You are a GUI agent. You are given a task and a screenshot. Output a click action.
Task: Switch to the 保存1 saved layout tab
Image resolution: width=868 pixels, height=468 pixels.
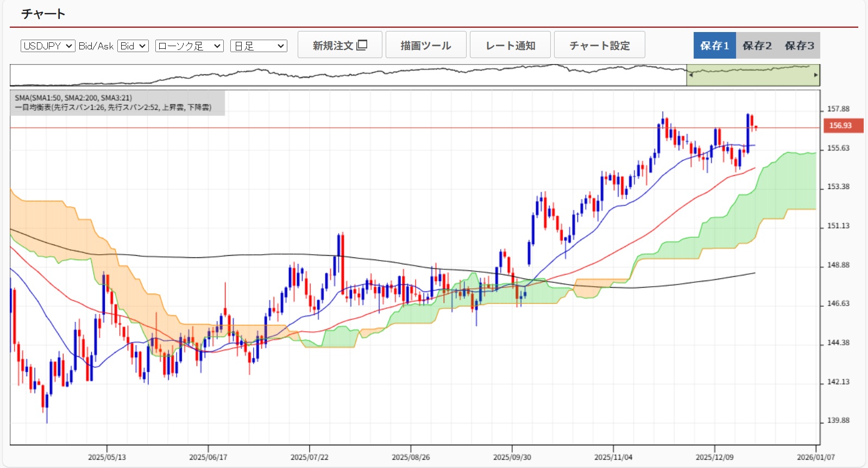tap(714, 46)
